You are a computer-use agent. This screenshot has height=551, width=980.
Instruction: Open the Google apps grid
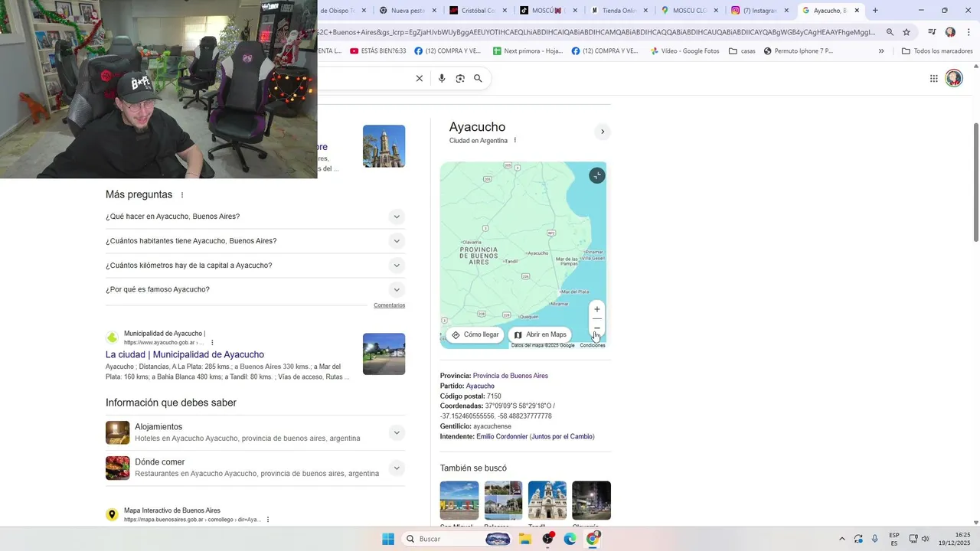click(933, 78)
